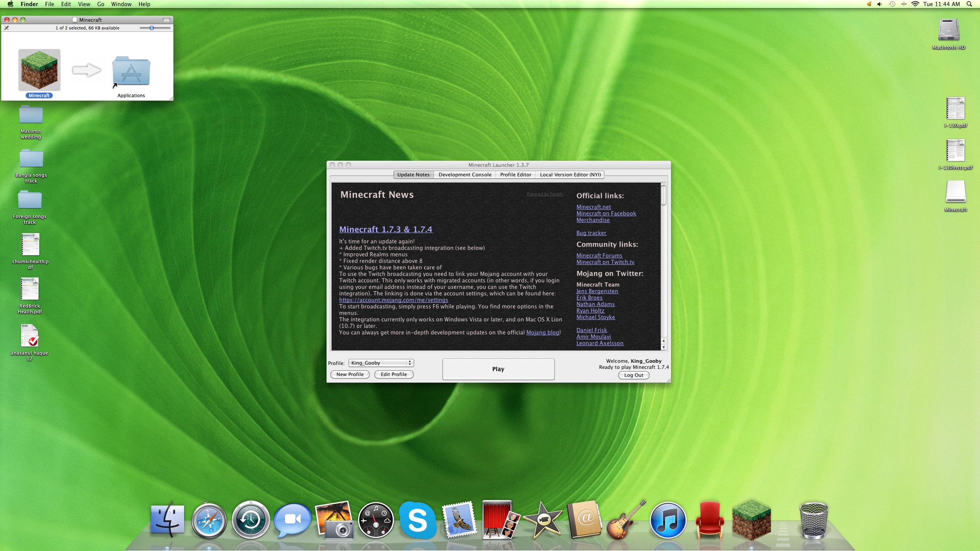Viewport: 980px width, 551px height.
Task: Toggle the Finder toolbar pill button
Action: (x=167, y=20)
